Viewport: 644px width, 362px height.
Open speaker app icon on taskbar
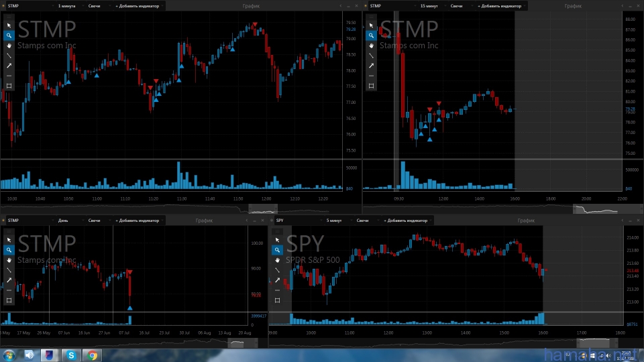29,355
